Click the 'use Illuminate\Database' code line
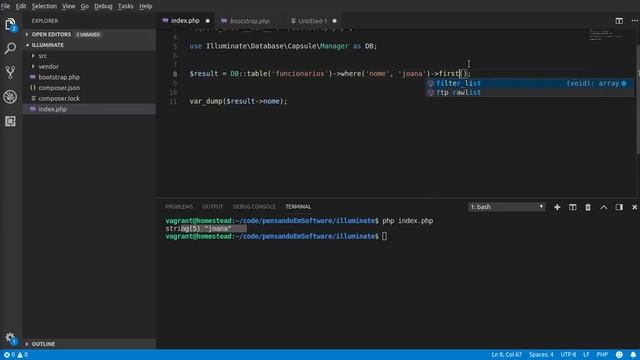Screen dimensions: 640x360 pyautogui.click(x=283, y=46)
